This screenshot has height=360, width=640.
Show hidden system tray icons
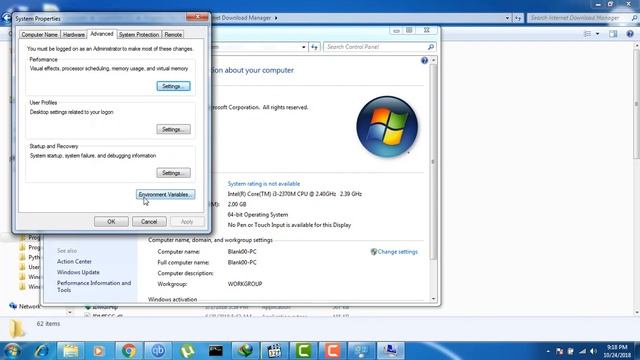pos(548,351)
